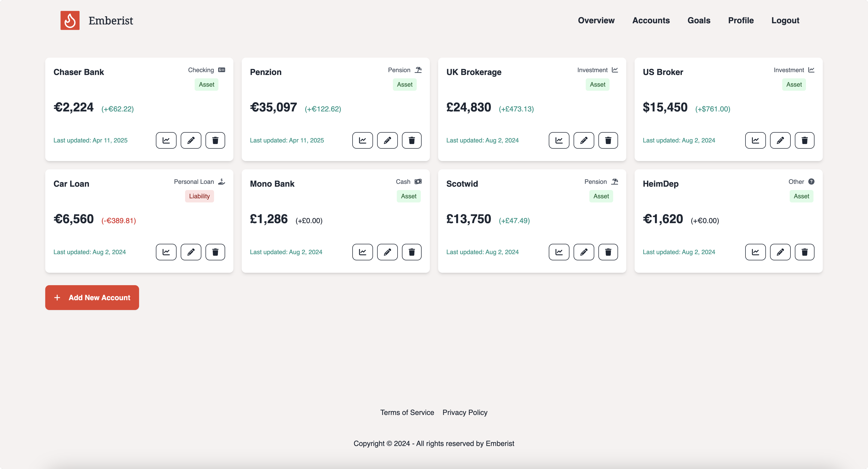This screenshot has width=868, height=469.
Task: Edit the US Broker account
Action: pyautogui.click(x=780, y=140)
